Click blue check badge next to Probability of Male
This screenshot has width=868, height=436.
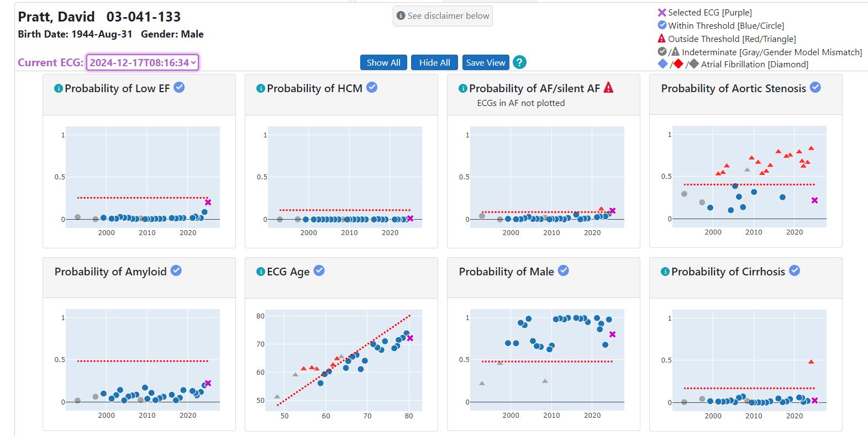[564, 270]
